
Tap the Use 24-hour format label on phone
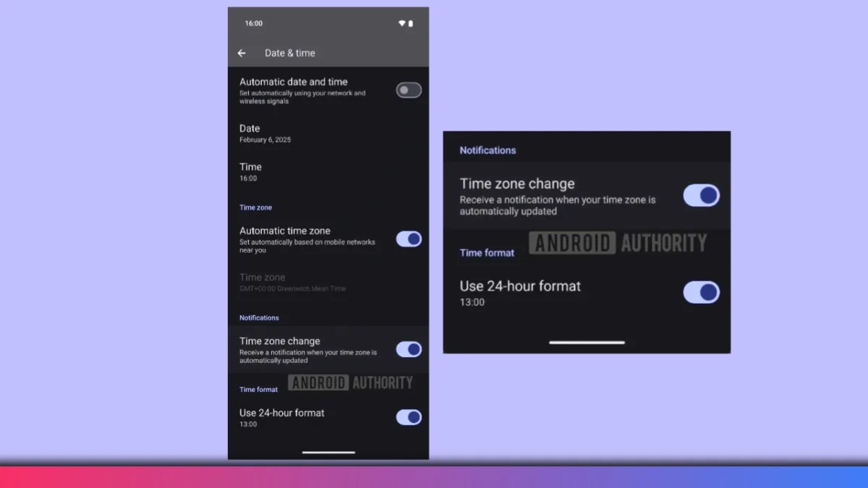[282, 413]
